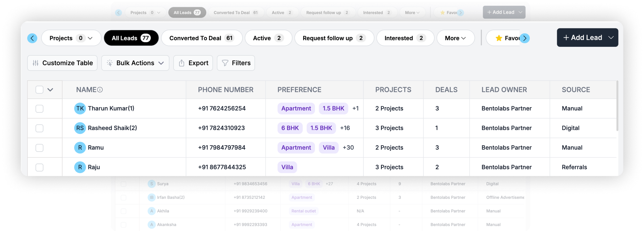Expand the More tabs dropdown
Screen dimensions: 644x231
pyautogui.click(x=456, y=38)
